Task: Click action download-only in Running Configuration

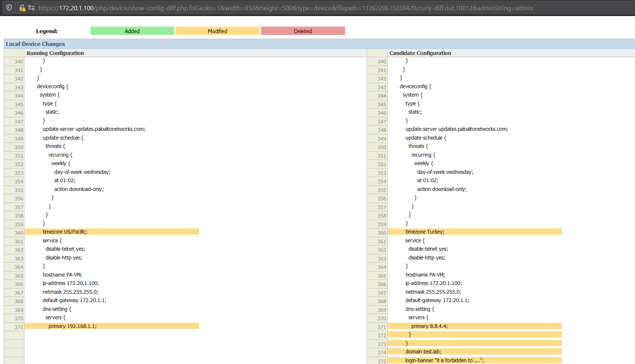Action: point(79,189)
